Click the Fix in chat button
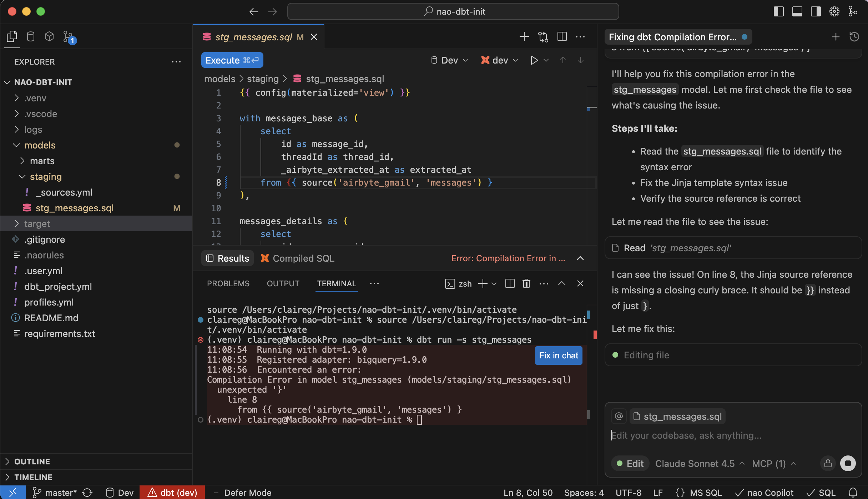Screen dimensions: 868x499 tap(558, 356)
